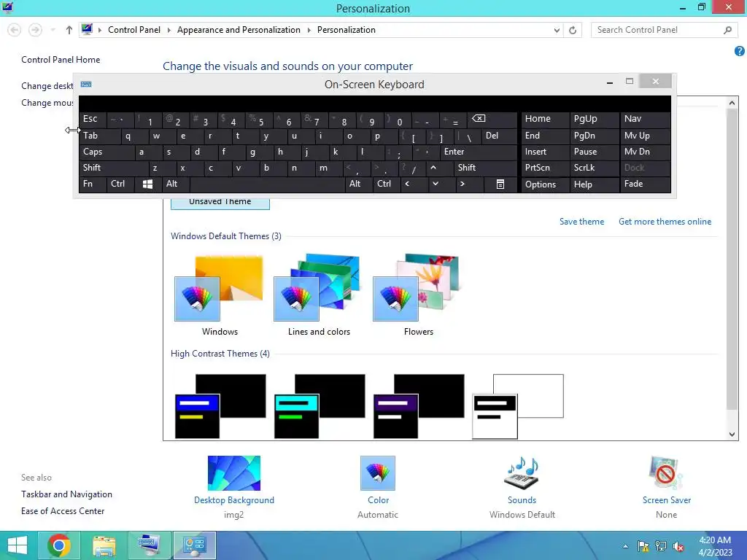Open On-Screen Keyboard taskbar icon
Screen dimensions: 747x560
[149, 545]
